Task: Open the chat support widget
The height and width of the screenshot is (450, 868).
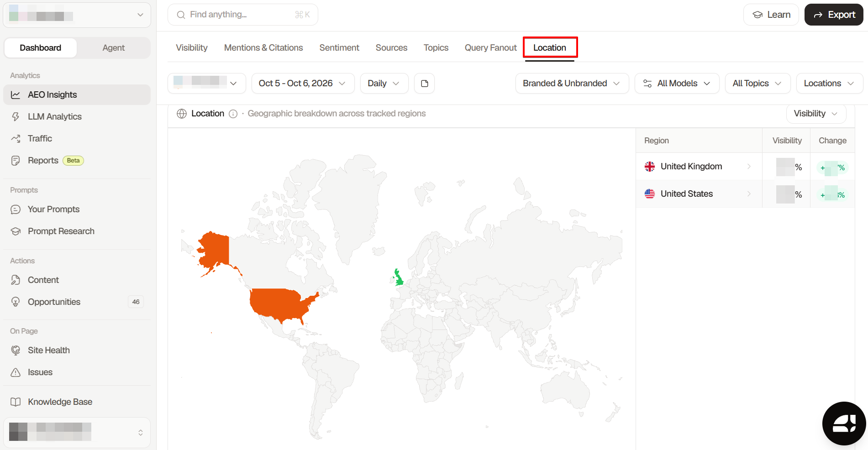Action: (844, 424)
